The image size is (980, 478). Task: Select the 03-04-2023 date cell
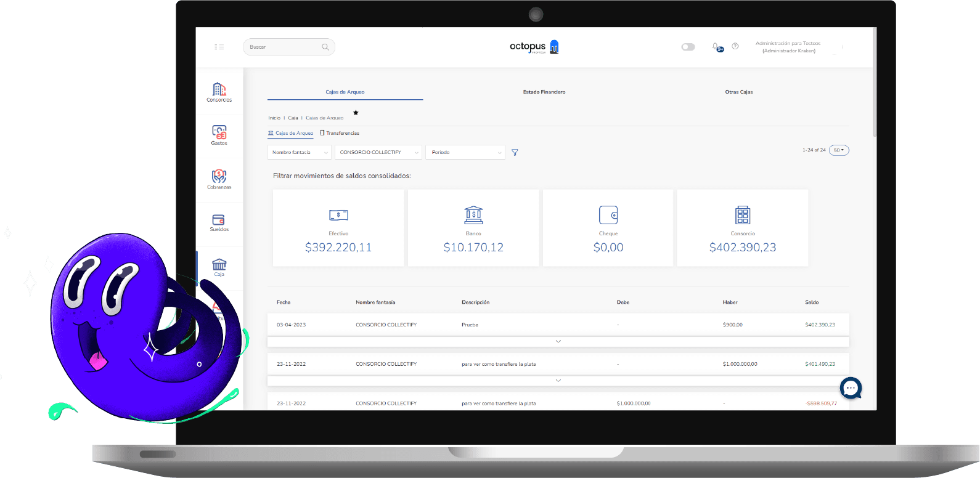pos(292,325)
